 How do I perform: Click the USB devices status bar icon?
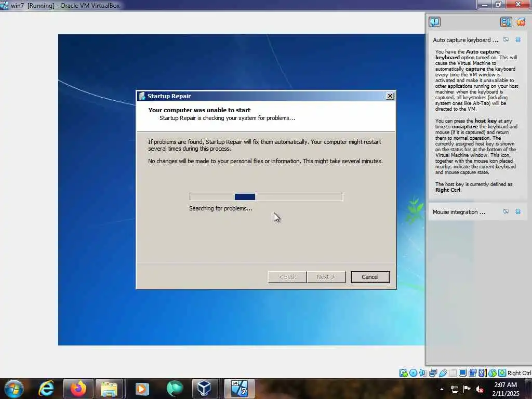click(x=443, y=373)
